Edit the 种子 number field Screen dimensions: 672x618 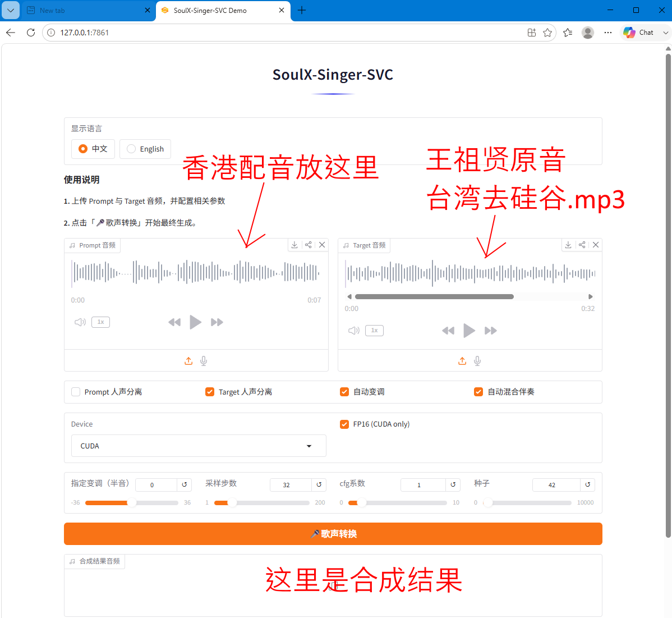(556, 485)
